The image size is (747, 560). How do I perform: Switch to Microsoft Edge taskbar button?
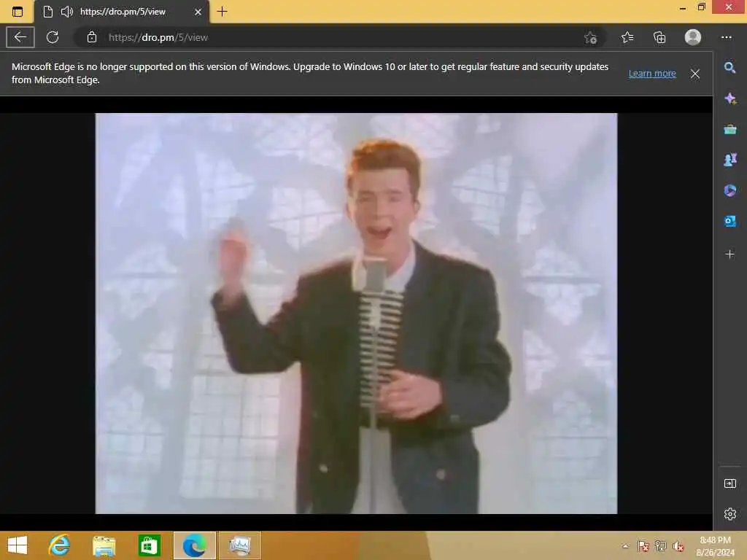tap(194, 545)
